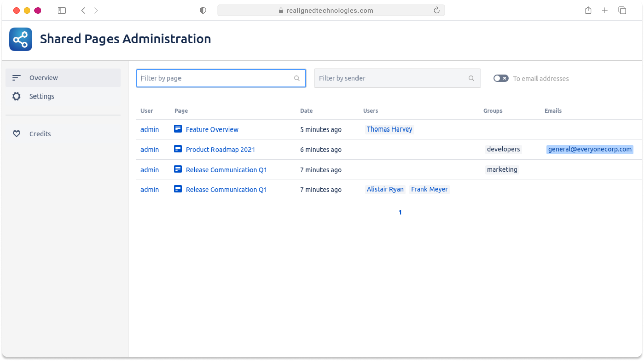The image size is (644, 361).
Task: Open the Credits section
Action: pyautogui.click(x=40, y=134)
